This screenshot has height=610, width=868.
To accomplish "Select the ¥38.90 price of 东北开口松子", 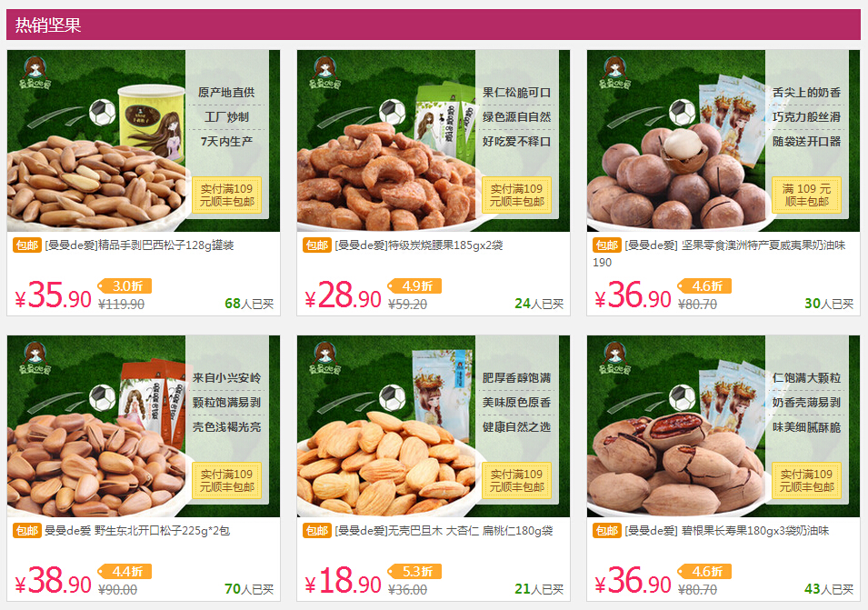I will tap(53, 580).
